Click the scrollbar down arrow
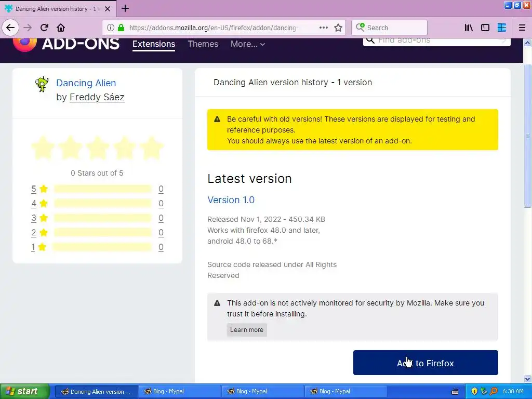 (527, 379)
